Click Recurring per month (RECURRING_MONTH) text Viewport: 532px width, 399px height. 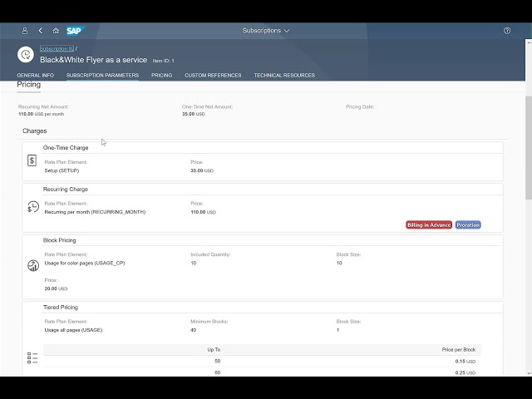(x=95, y=212)
